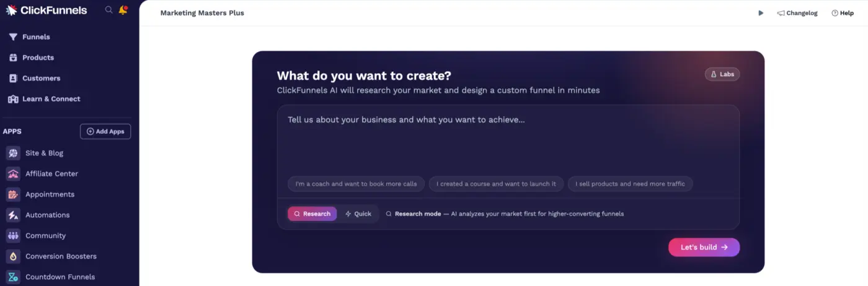Click the Customers contact icon
The height and width of the screenshot is (286, 868).
point(13,79)
